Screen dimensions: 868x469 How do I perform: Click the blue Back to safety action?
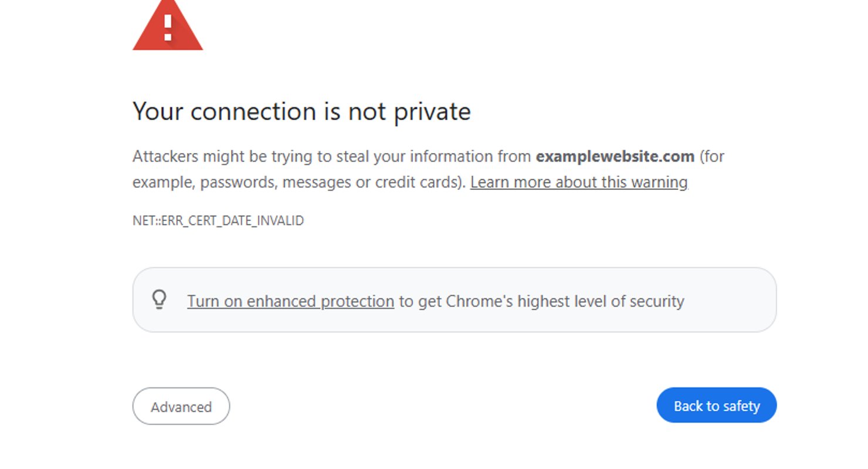(716, 405)
